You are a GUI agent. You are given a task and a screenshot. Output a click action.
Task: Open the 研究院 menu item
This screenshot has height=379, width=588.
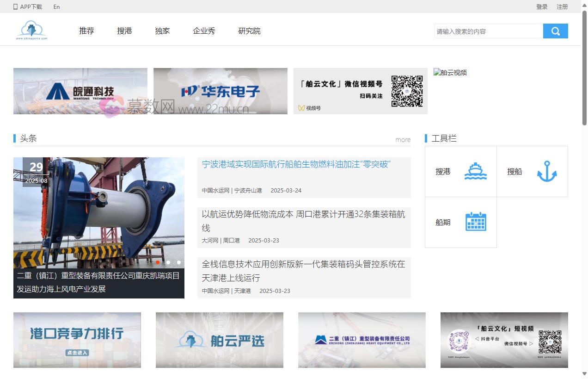[249, 31]
